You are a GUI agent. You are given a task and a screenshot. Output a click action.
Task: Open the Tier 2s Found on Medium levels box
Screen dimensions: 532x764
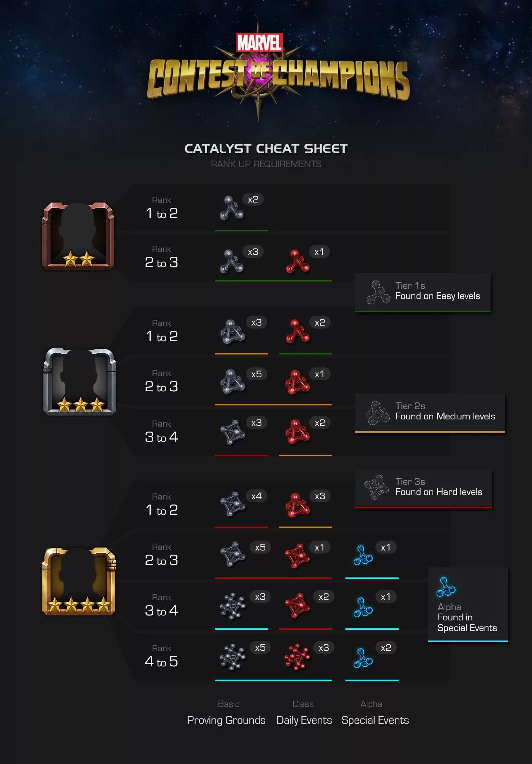[x=430, y=413]
